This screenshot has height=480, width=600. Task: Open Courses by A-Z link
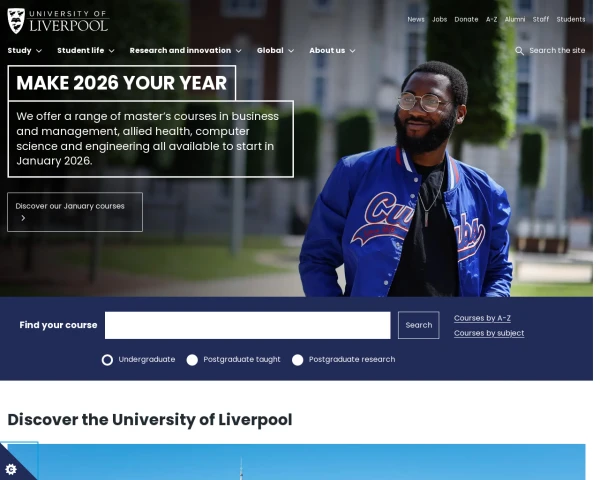tap(482, 318)
